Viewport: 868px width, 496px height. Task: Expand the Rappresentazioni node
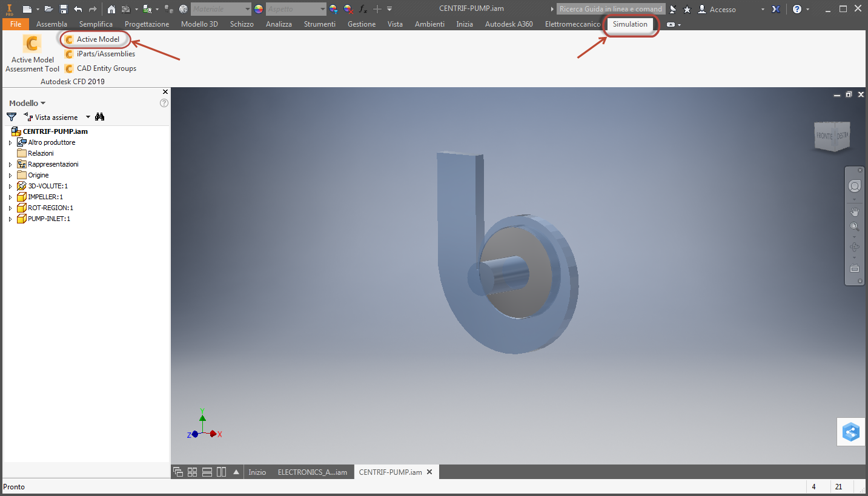(10, 164)
